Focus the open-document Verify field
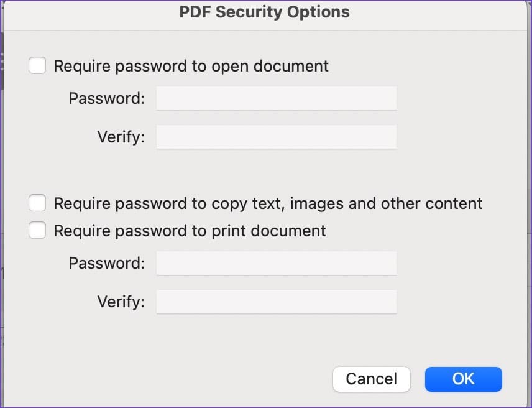 tap(276, 137)
